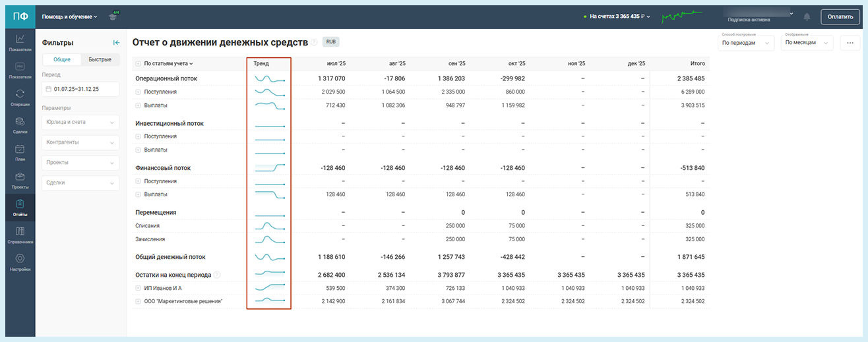Go to План sidebar icon
Viewport: 868px width, 342px height.
coord(20,152)
